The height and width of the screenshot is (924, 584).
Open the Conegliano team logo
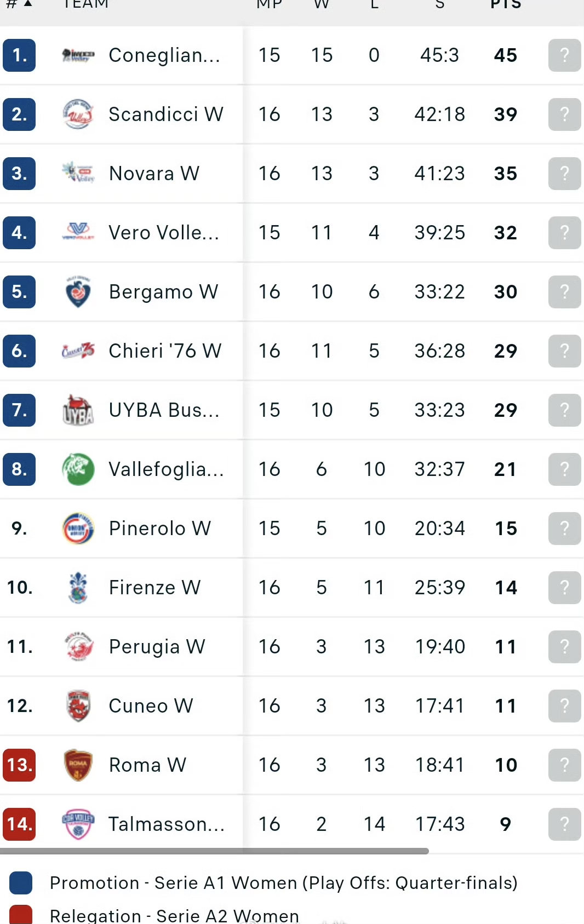tap(78, 55)
